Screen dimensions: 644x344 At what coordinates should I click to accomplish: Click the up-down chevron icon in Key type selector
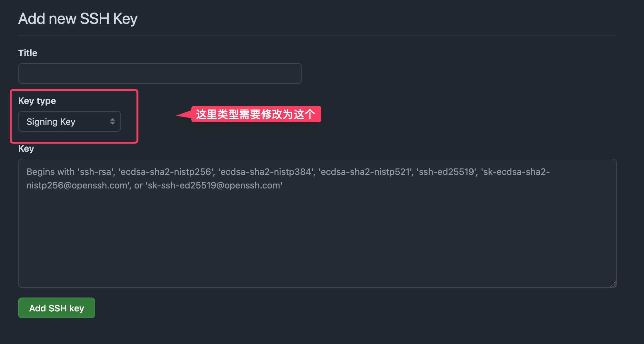click(x=113, y=121)
